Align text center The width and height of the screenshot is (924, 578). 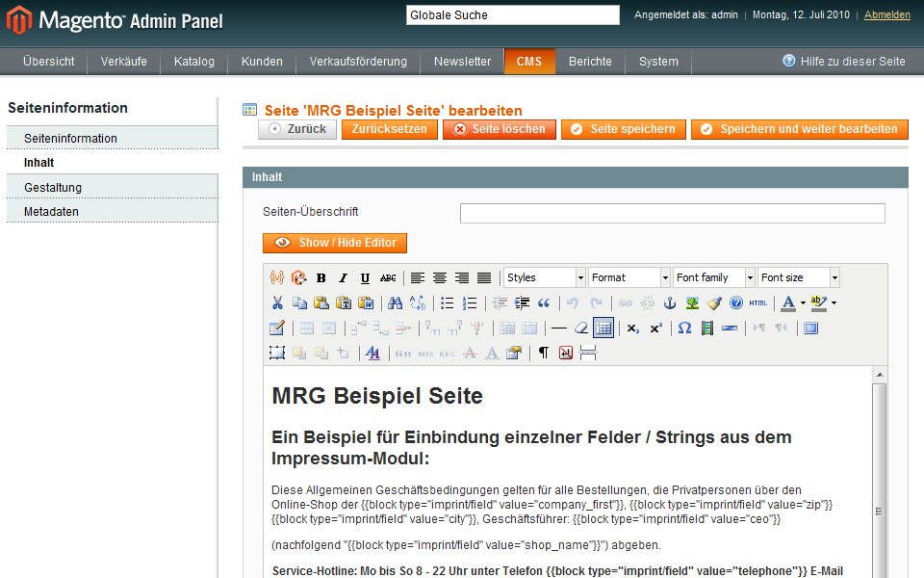click(440, 277)
